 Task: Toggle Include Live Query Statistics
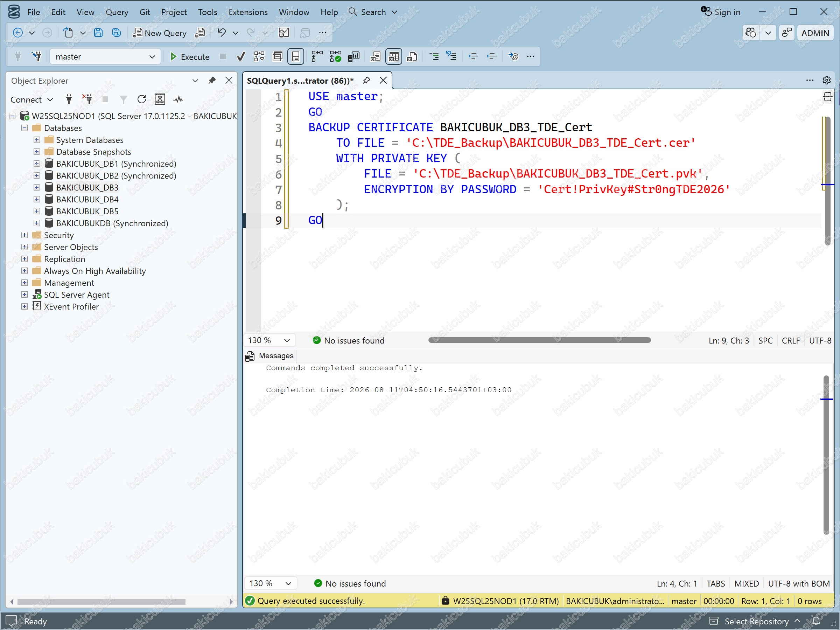tap(335, 57)
